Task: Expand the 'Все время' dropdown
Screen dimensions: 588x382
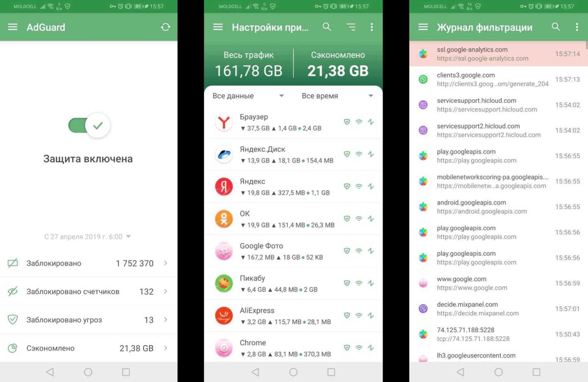Action: [337, 96]
